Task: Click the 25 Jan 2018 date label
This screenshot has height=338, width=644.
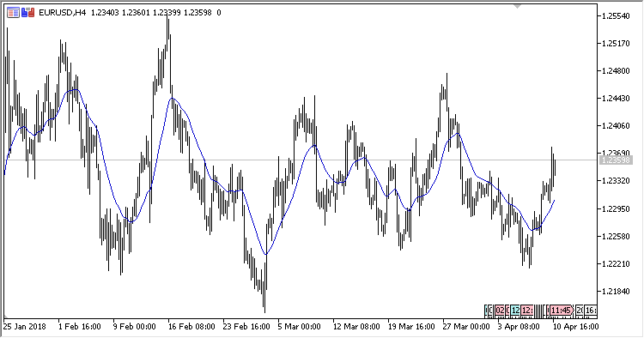Action: point(24,327)
